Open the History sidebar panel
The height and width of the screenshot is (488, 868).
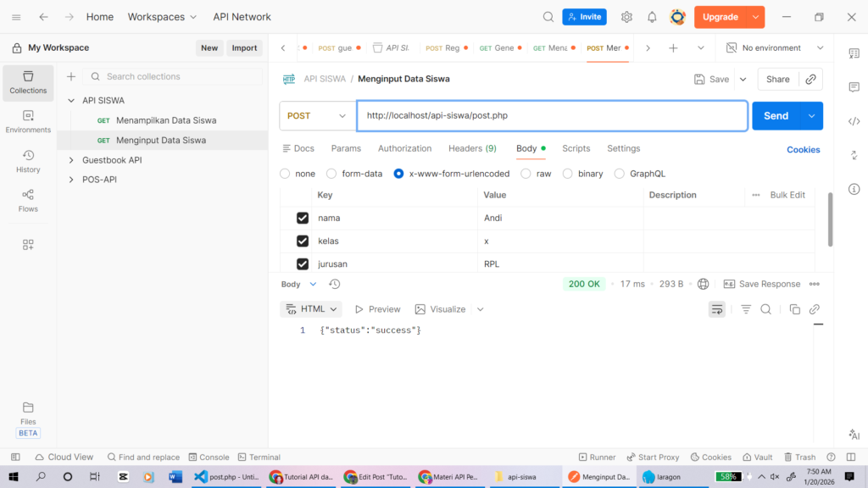28,161
